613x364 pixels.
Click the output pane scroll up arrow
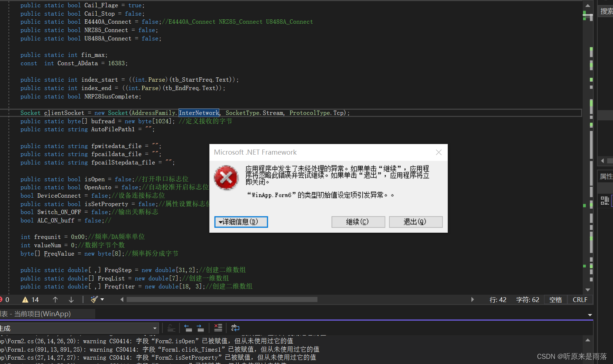coord(587,340)
